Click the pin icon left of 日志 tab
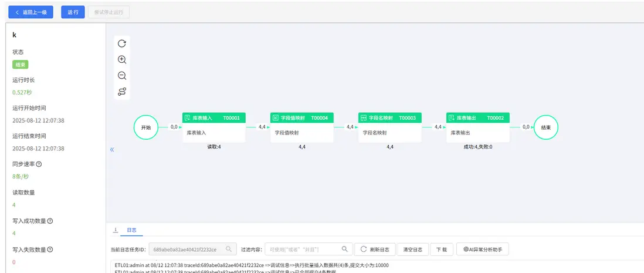 pos(116,230)
